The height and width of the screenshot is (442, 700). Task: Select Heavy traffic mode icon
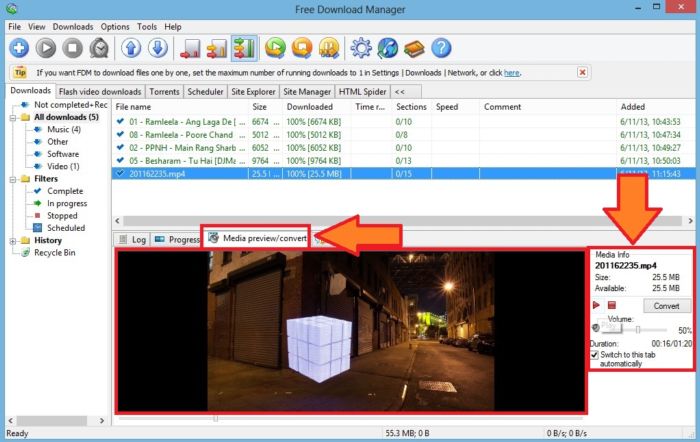click(244, 48)
